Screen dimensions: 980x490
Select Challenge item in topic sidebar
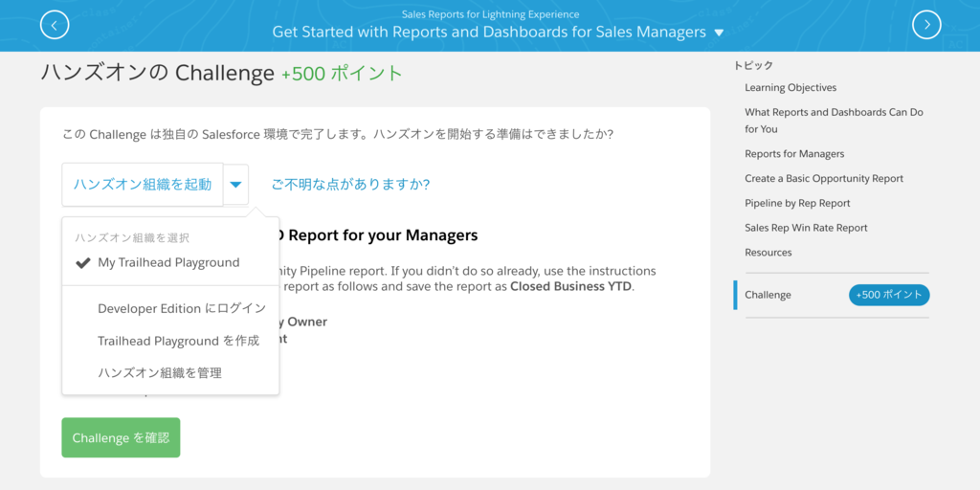(768, 295)
